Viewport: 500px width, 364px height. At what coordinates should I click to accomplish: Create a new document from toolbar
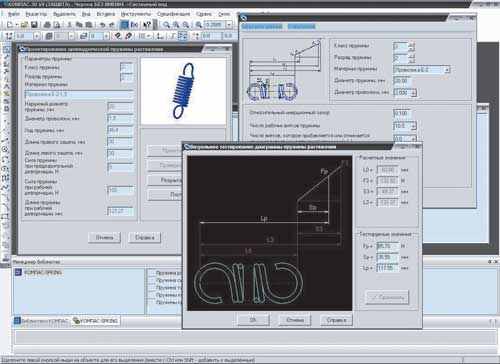(x=10, y=25)
